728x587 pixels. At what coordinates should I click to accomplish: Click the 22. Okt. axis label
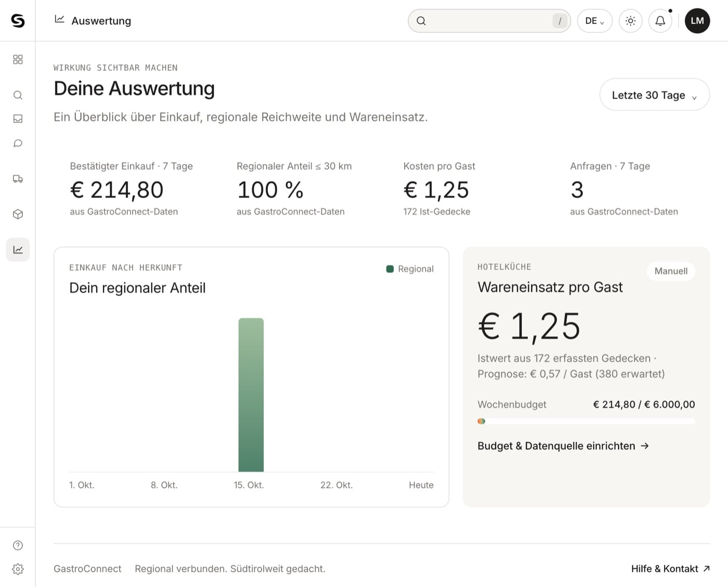[x=336, y=485]
